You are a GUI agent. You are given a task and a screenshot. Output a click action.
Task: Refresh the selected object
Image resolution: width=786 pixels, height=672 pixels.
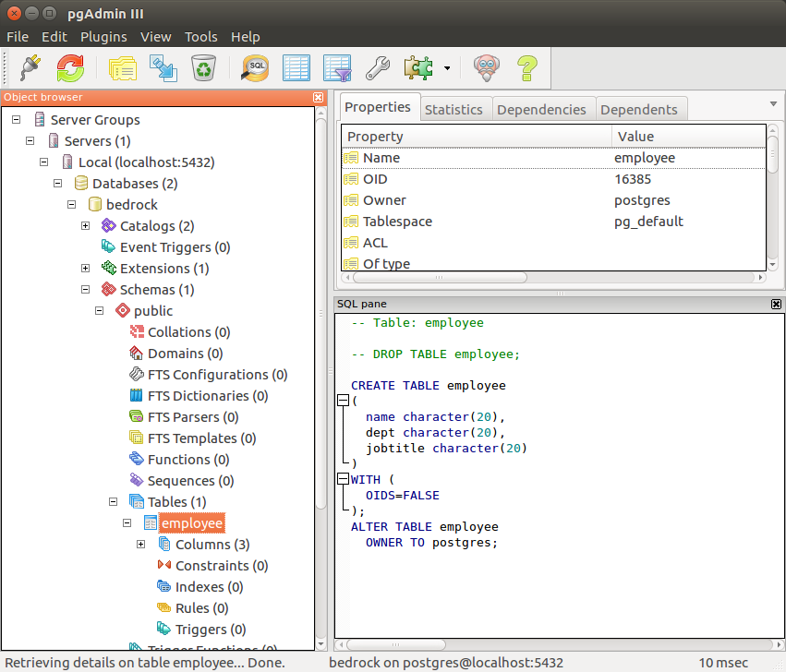70,67
